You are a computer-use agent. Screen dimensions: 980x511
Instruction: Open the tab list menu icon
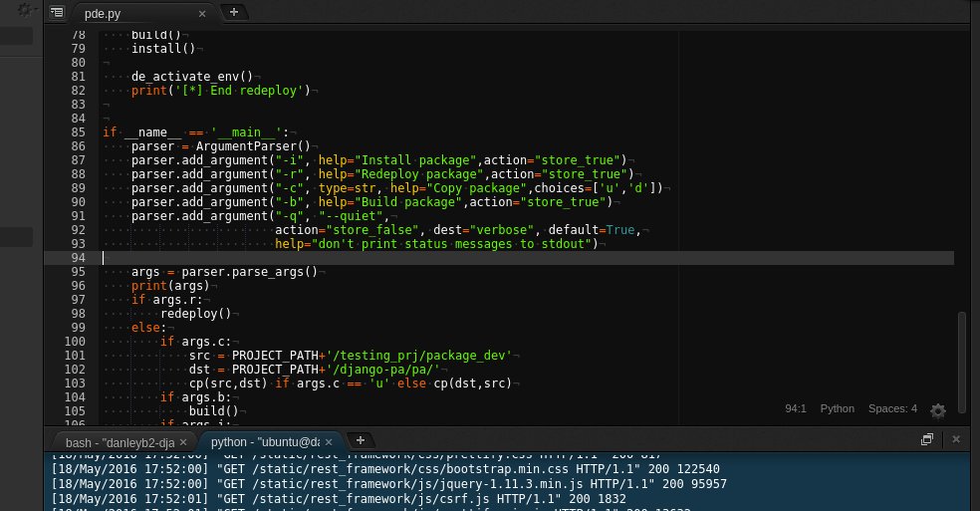click(x=57, y=12)
